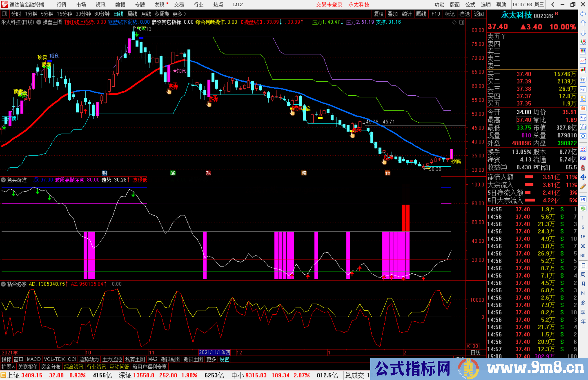
Task: Click the 复权 button
Action: click(x=378, y=14)
